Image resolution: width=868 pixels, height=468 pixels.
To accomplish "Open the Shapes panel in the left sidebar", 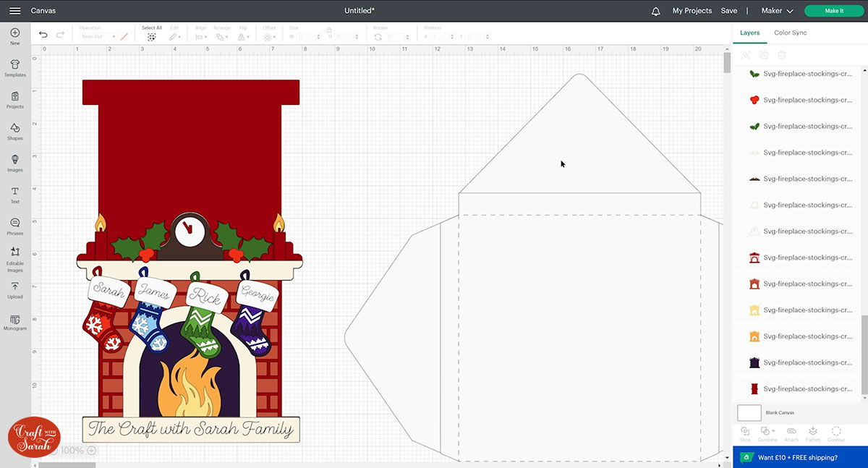I will point(14,131).
